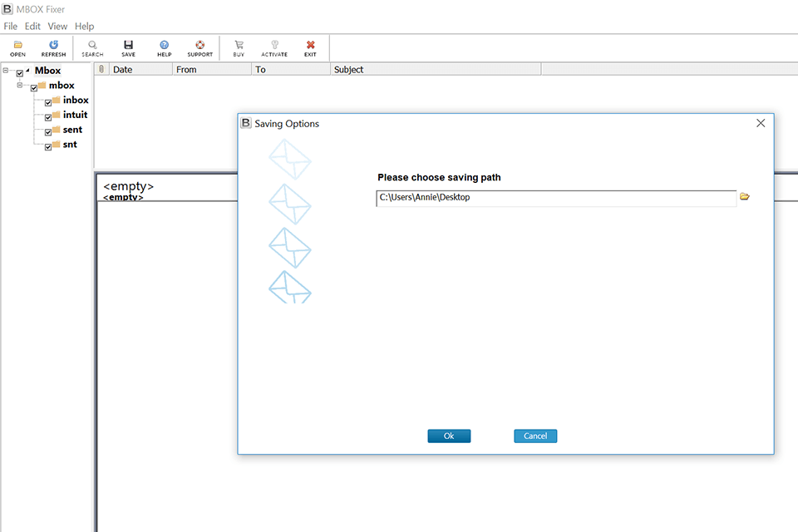798x532 pixels.
Task: Browse for saving path folder icon
Action: coord(745,196)
